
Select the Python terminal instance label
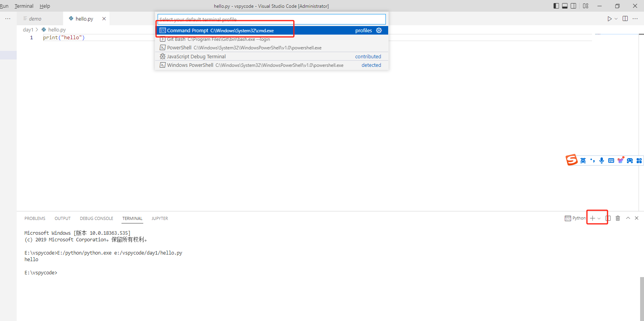pyautogui.click(x=575, y=218)
